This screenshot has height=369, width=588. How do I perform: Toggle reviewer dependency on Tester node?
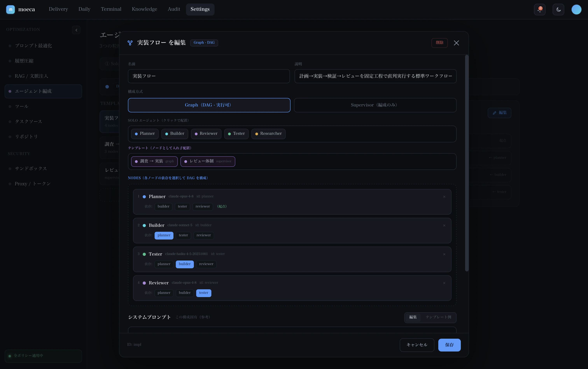[x=206, y=264]
